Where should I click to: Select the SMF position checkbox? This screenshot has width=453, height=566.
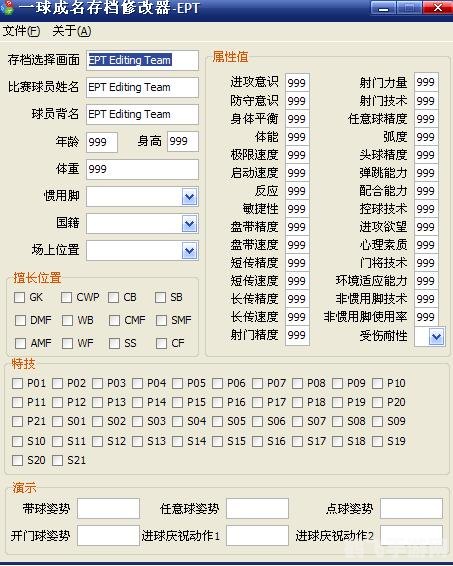pyautogui.click(x=161, y=320)
